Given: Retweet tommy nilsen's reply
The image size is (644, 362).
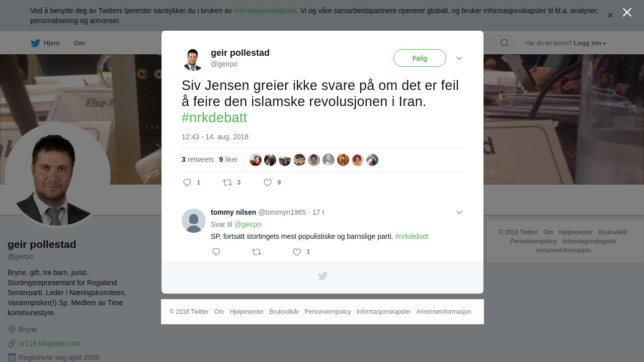Looking at the screenshot, I should (x=257, y=252).
